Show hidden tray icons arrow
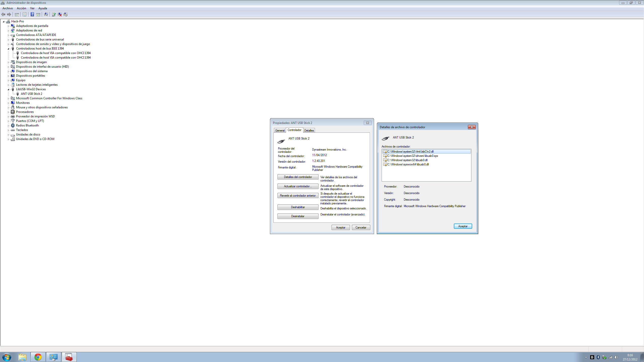 coord(586,357)
